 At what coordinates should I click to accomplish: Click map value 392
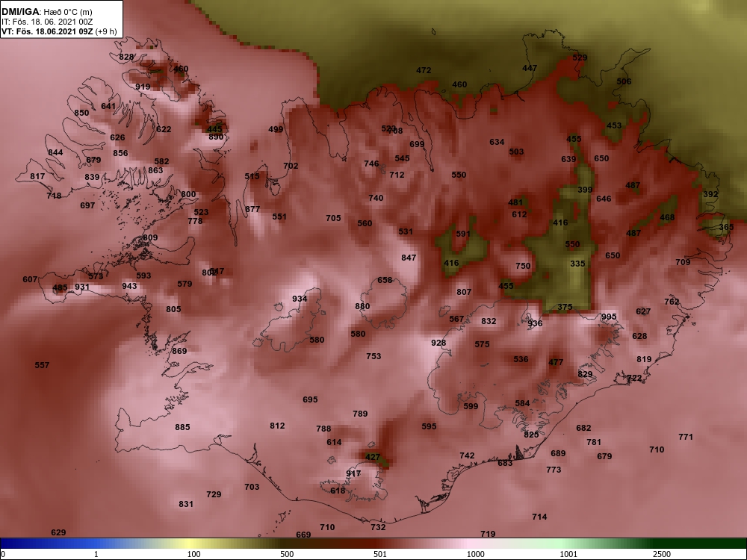point(710,194)
